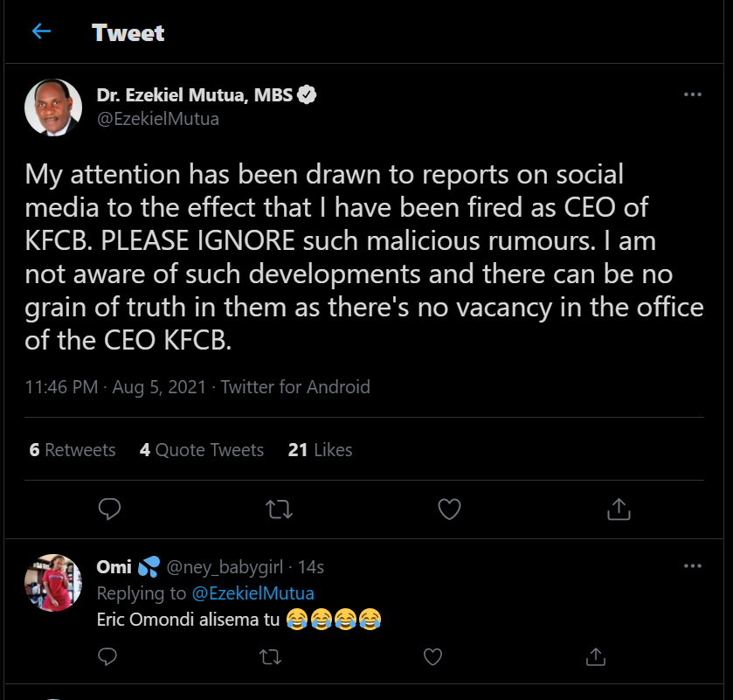Reply to Omi's comment
Viewport: 733px width, 700px height.
point(107,655)
